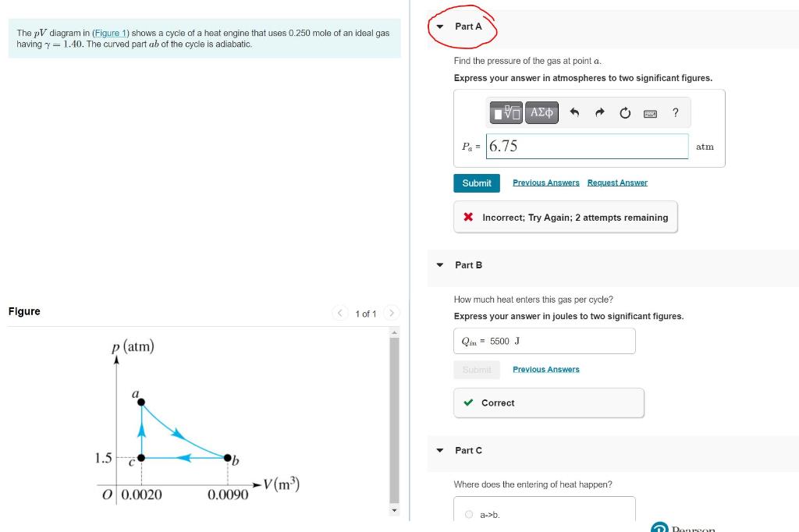The width and height of the screenshot is (799, 532).
Task: Collapse Part B section
Action: [x=439, y=265]
